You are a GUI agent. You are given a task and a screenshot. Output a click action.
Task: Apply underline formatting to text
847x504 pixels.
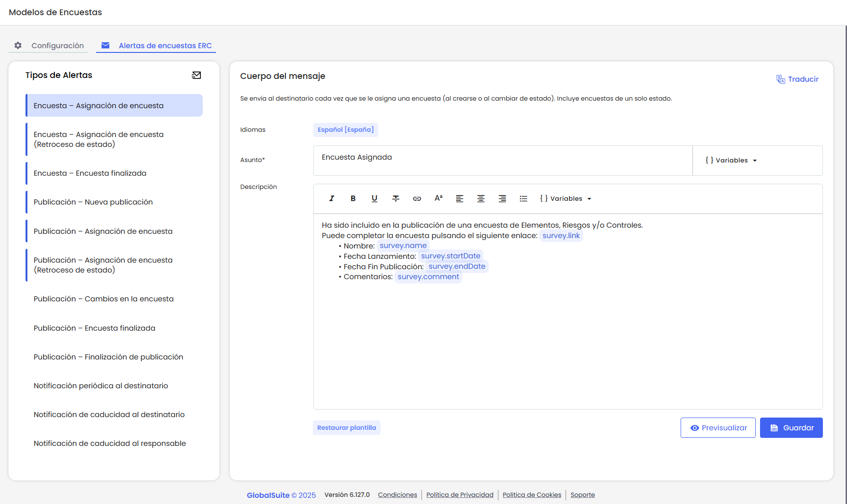(374, 198)
